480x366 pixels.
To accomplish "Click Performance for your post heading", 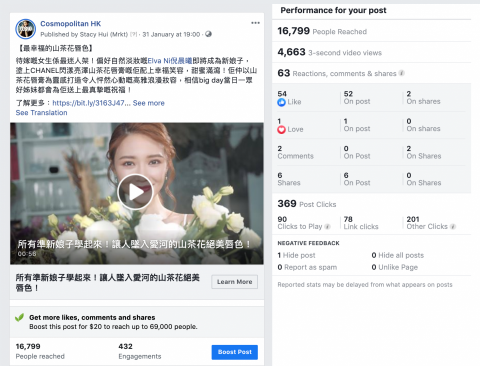I will pyautogui.click(x=333, y=10).
